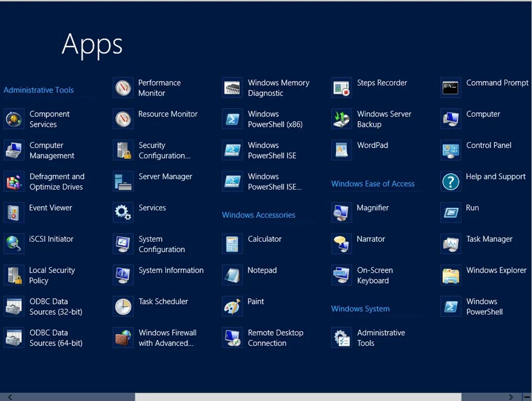Viewport: 532px width, 401px height.
Task: Launch Task Scheduler clock icon
Action: coord(123,306)
